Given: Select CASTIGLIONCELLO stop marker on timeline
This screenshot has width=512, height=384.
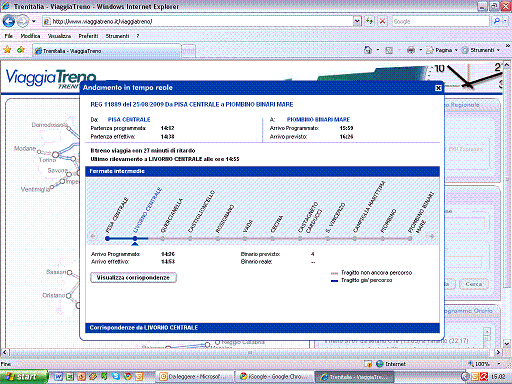Looking at the screenshot, I should click(190, 238).
